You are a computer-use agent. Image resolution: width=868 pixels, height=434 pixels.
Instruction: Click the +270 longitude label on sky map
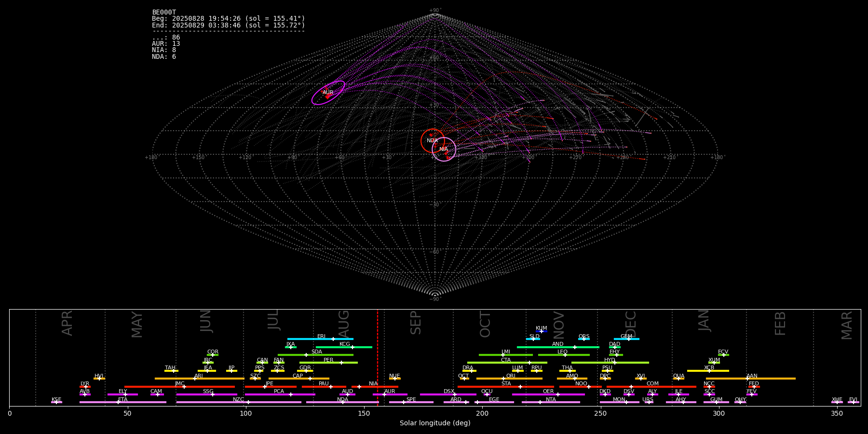(x=575, y=158)
